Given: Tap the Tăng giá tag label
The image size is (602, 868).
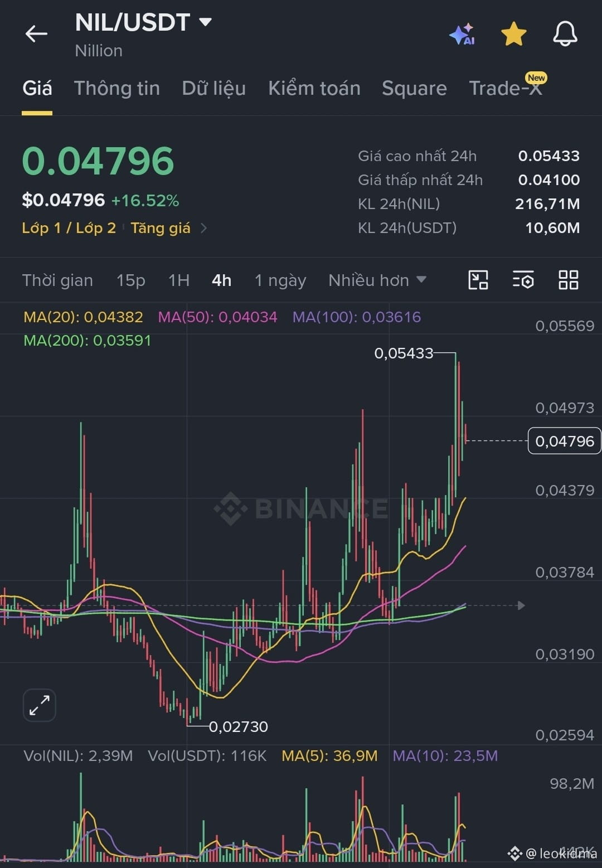Looking at the screenshot, I should (161, 228).
